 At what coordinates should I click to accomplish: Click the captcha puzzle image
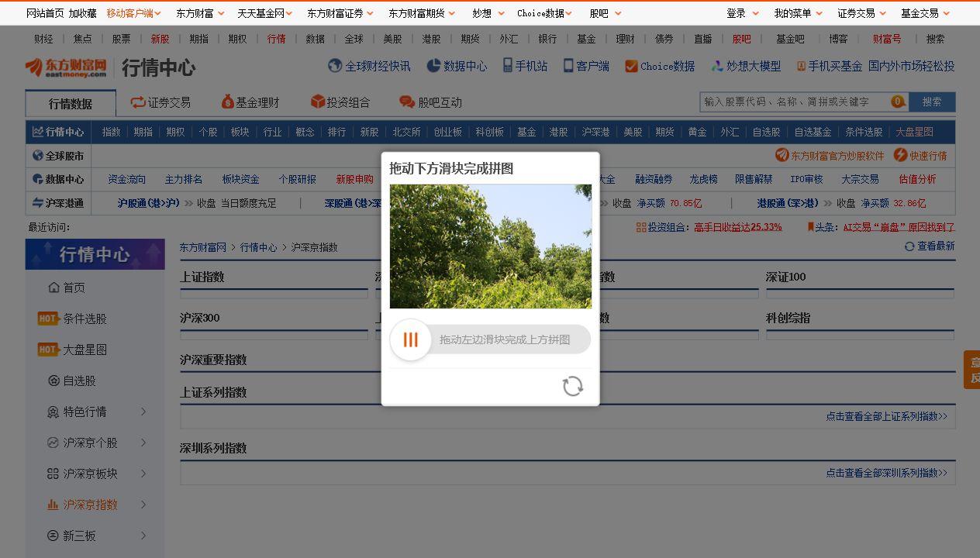point(491,246)
